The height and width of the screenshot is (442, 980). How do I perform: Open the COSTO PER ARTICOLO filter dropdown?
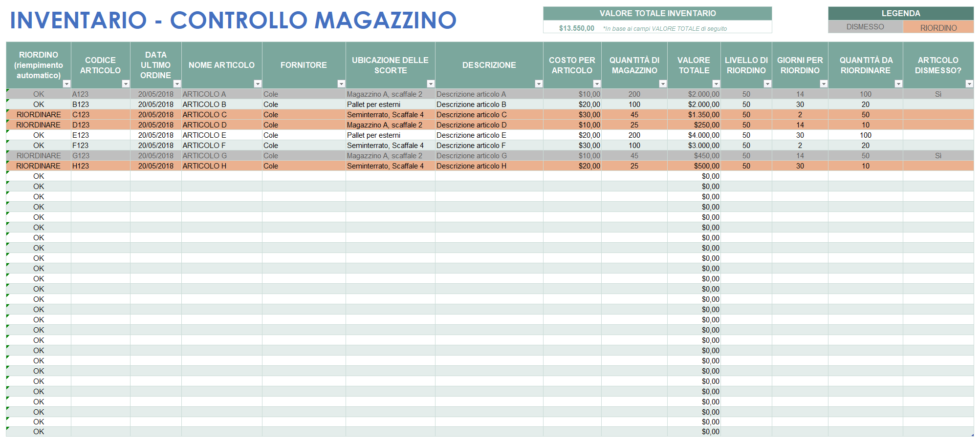597,84
